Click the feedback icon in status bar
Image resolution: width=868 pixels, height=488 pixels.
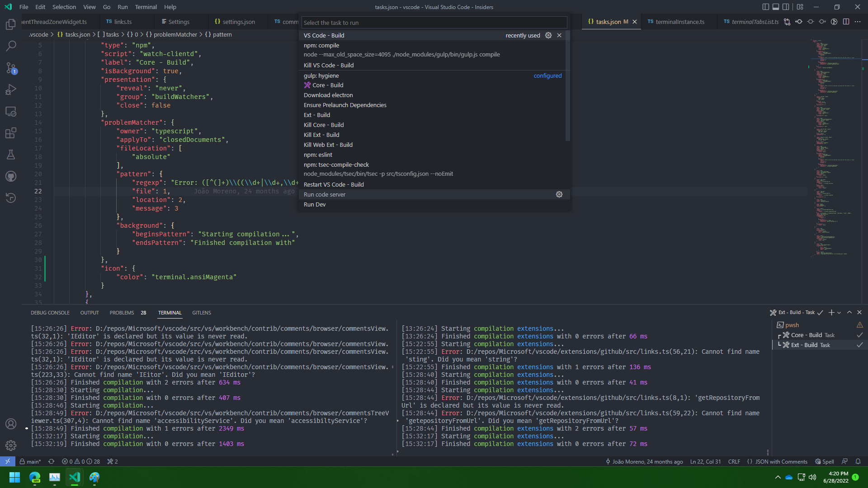point(844,461)
